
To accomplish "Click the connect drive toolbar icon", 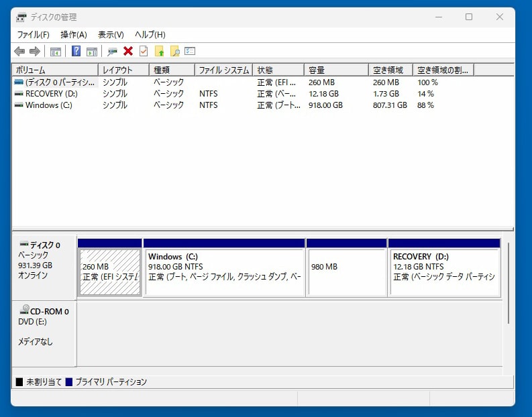I will tap(112, 51).
